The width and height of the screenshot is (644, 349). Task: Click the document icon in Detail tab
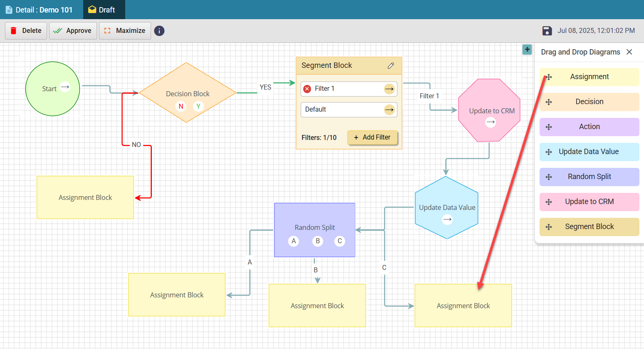click(9, 10)
